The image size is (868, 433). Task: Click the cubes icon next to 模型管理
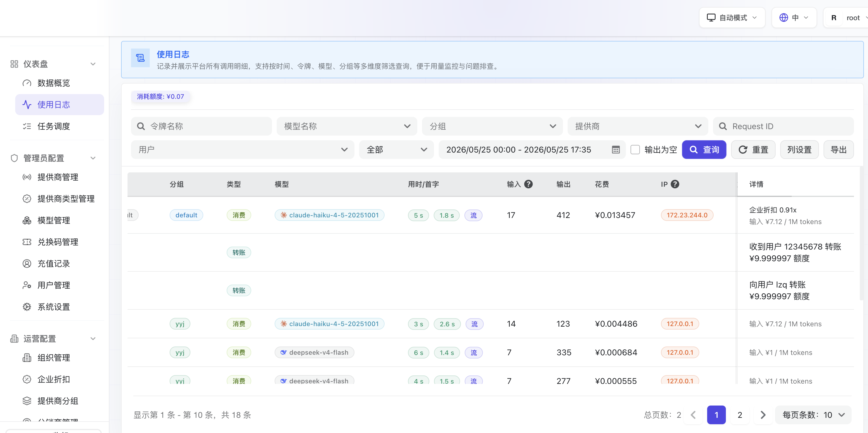click(27, 220)
